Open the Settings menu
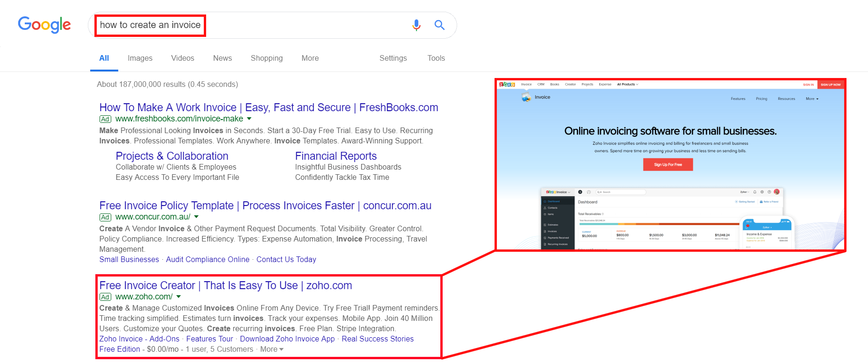Viewport: 868px width, 362px height. tap(393, 58)
